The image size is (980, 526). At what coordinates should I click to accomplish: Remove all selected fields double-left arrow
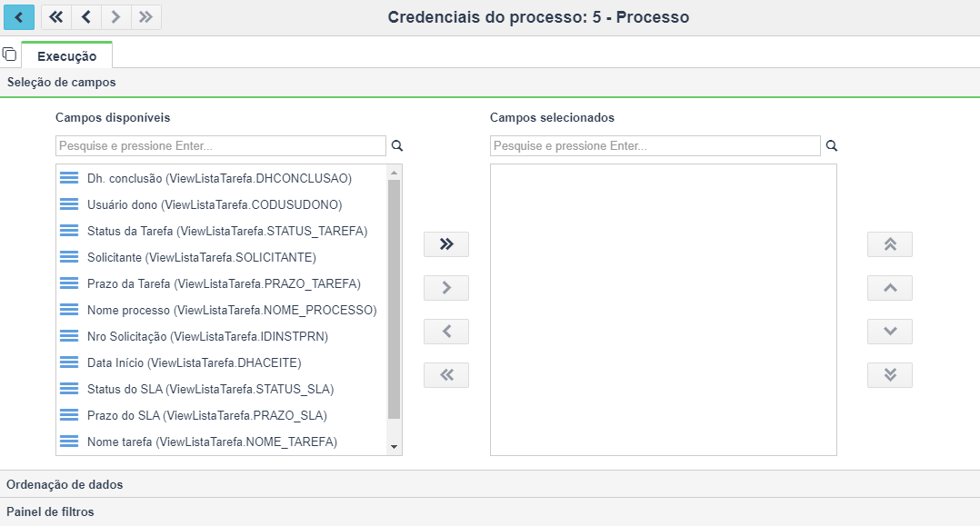(x=446, y=375)
